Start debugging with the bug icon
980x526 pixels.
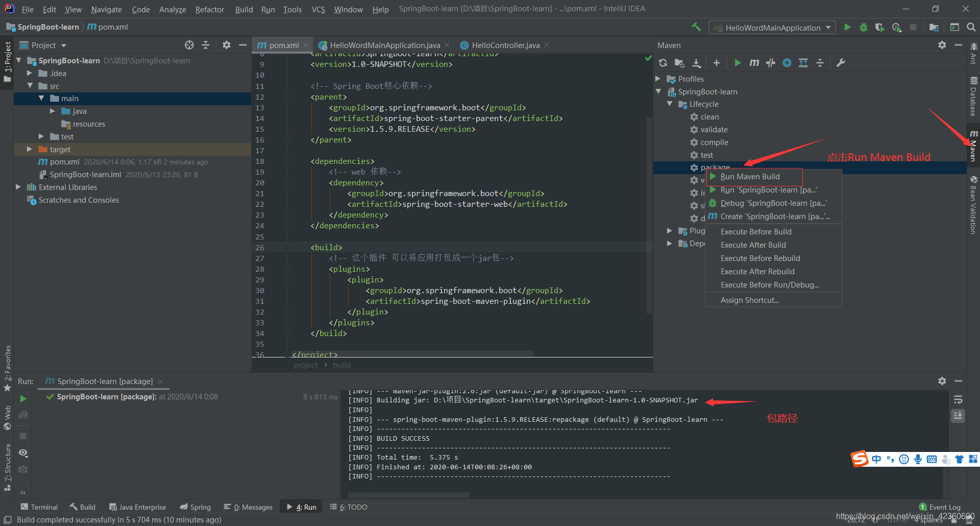(864, 27)
